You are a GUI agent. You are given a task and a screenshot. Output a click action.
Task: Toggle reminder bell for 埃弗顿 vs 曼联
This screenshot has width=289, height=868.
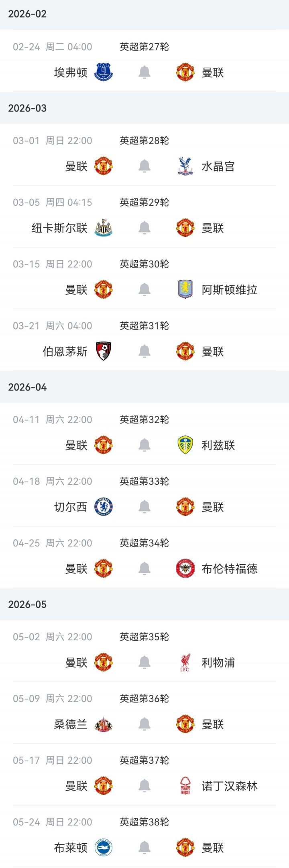[144, 73]
